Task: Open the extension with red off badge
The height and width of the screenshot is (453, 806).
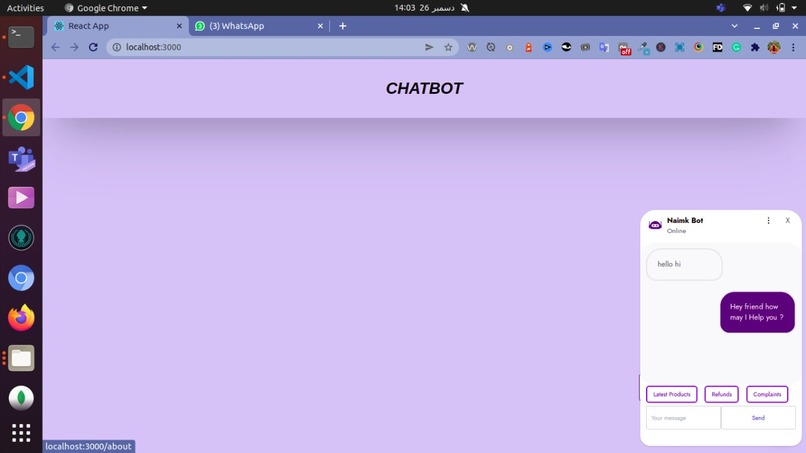Action: 624,48
